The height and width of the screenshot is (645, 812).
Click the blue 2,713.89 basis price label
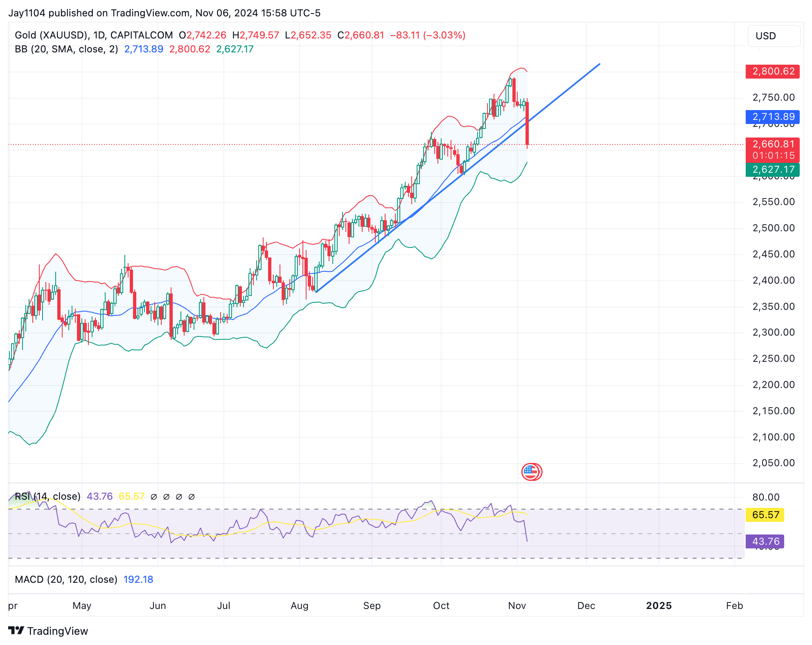[773, 117]
